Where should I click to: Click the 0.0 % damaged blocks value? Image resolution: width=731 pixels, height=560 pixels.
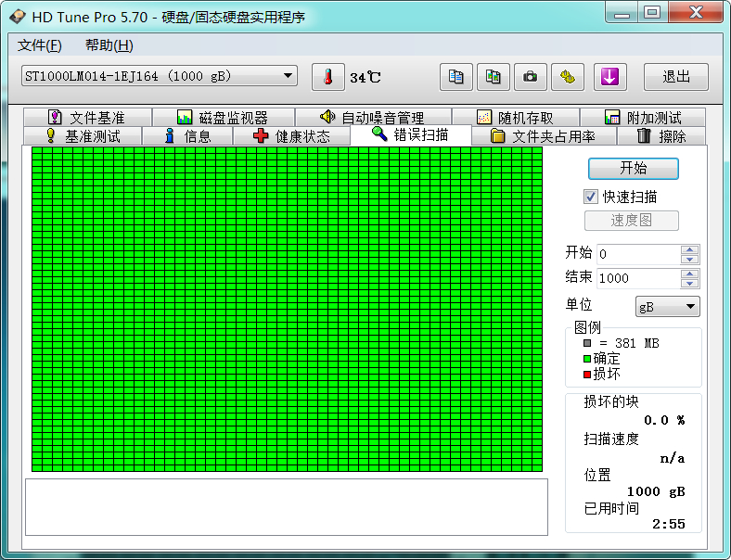pos(664,420)
